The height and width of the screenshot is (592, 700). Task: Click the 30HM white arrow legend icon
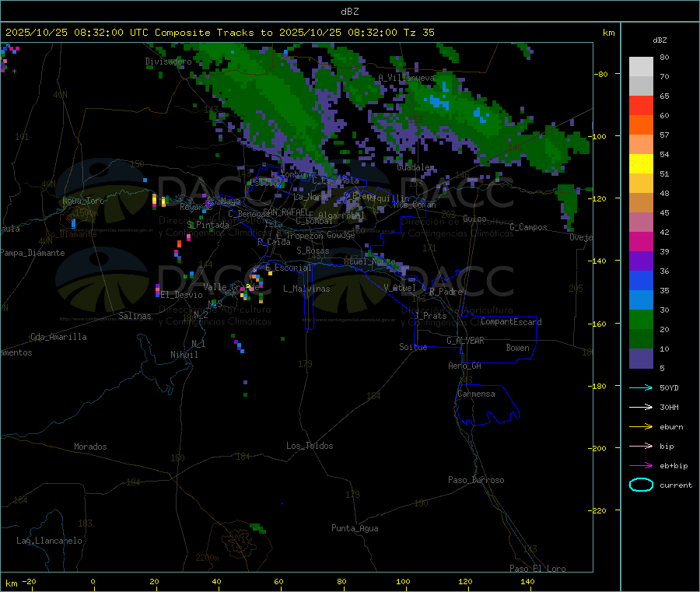(x=641, y=407)
